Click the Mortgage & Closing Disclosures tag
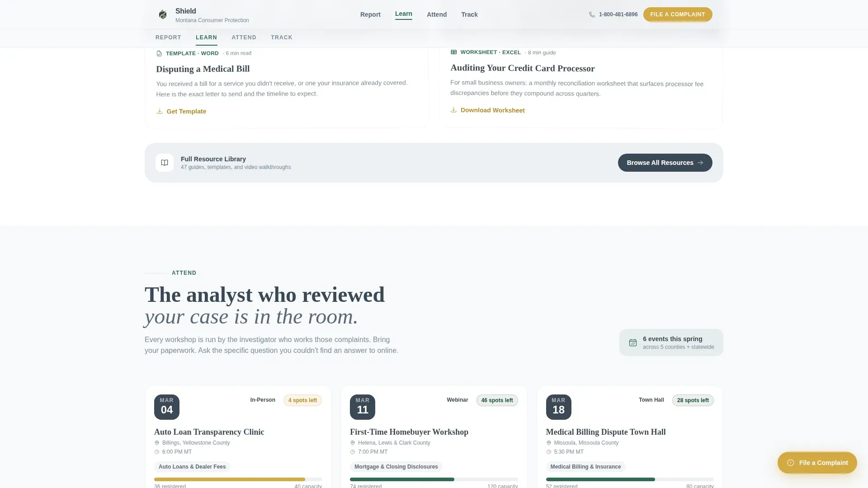The height and width of the screenshot is (488, 868). (396, 467)
